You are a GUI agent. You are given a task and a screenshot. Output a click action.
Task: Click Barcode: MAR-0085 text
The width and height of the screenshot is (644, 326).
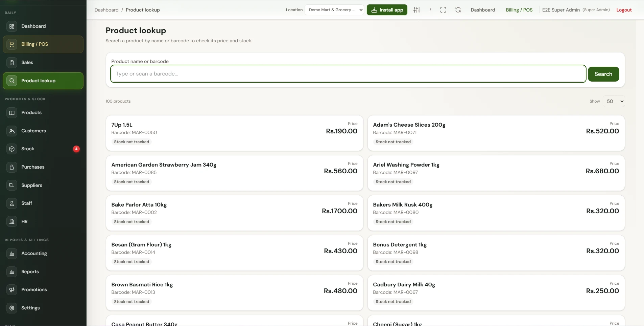tap(134, 173)
